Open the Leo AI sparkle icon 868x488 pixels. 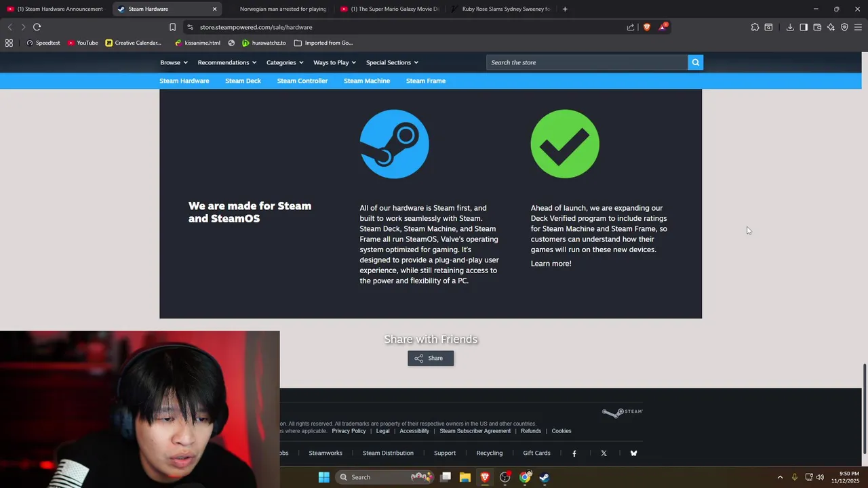[x=831, y=27]
